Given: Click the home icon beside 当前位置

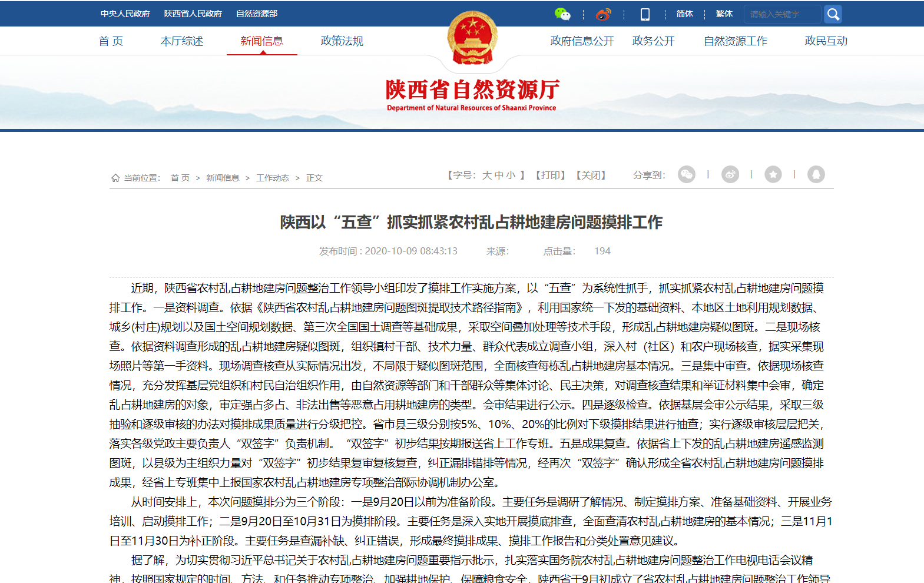Looking at the screenshot, I should tap(115, 178).
